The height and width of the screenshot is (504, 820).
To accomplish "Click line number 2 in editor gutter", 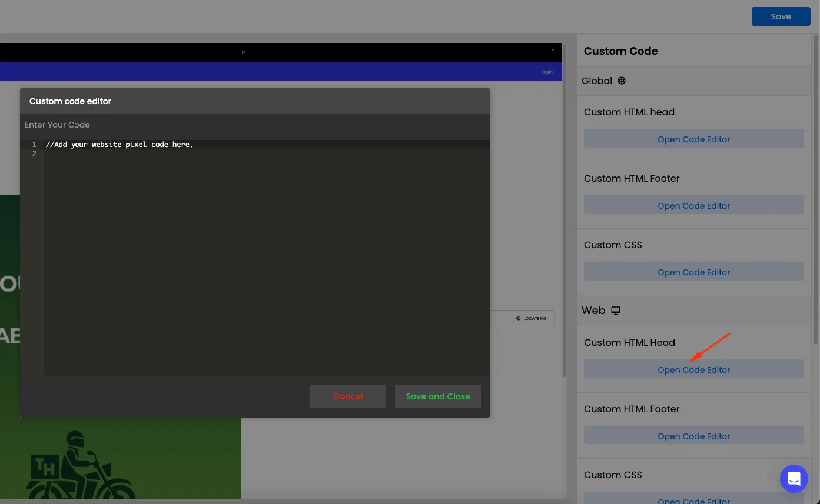I will (34, 154).
